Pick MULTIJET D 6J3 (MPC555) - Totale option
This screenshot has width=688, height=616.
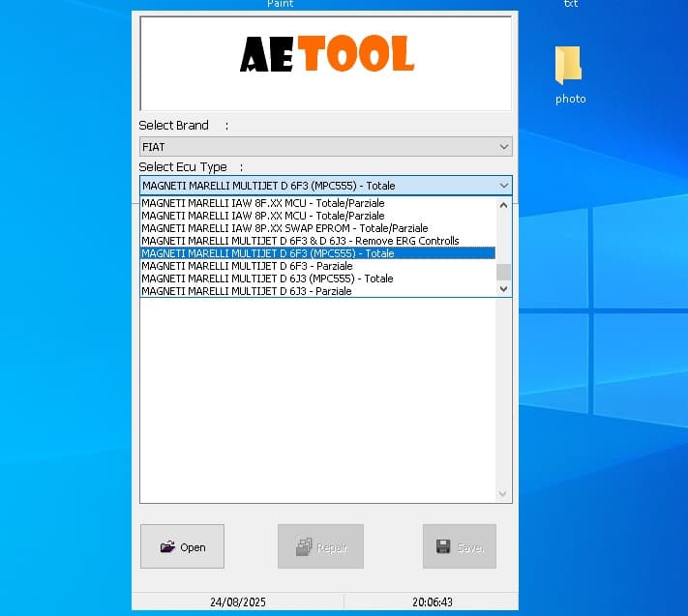(x=317, y=279)
